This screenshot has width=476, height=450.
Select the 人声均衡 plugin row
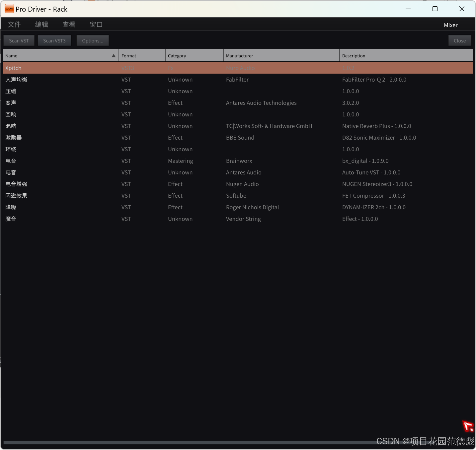pos(238,80)
